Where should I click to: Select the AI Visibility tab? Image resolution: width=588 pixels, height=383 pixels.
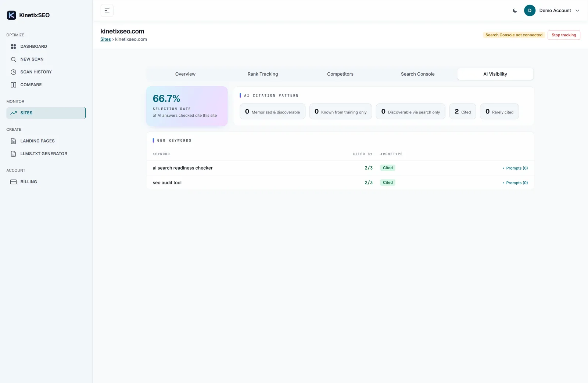(x=495, y=74)
